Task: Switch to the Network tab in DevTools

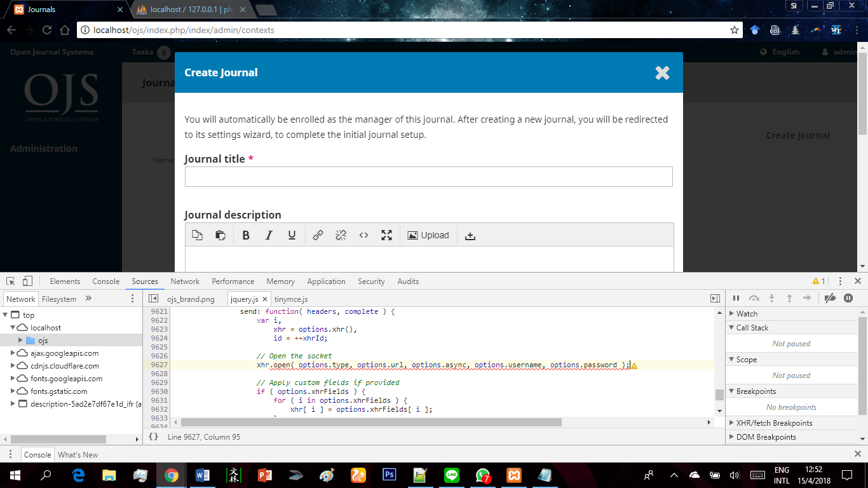Action: (x=185, y=281)
